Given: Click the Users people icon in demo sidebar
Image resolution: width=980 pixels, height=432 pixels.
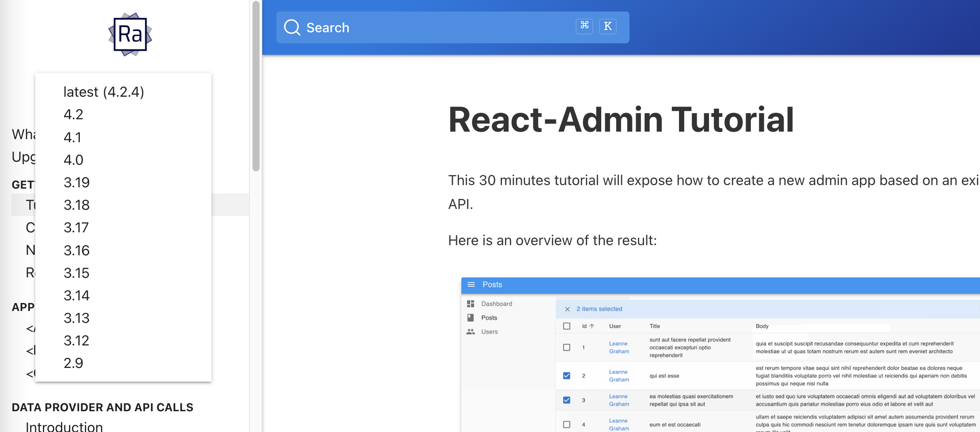Looking at the screenshot, I should coord(471,332).
